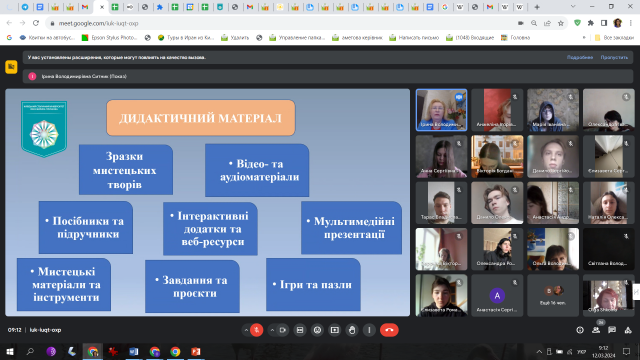
Task: Open the chat panel icon
Action: coord(612,330)
